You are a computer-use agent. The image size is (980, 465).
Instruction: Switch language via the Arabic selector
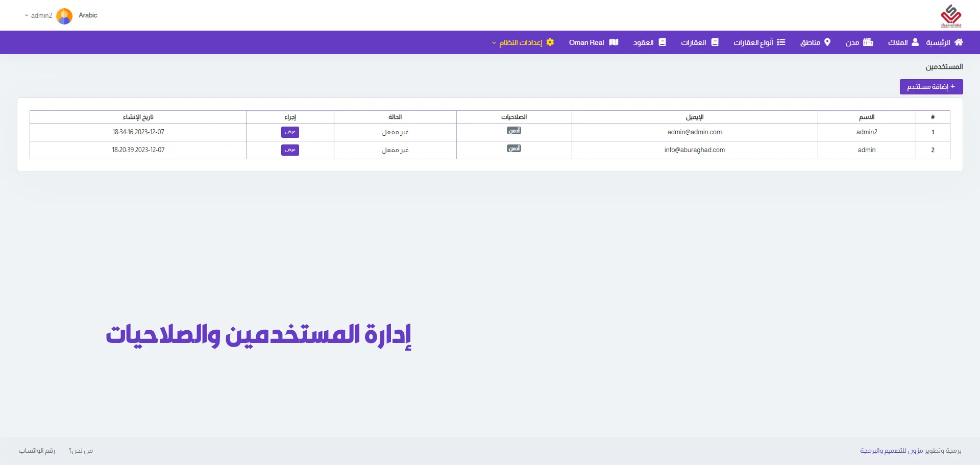pos(88,15)
